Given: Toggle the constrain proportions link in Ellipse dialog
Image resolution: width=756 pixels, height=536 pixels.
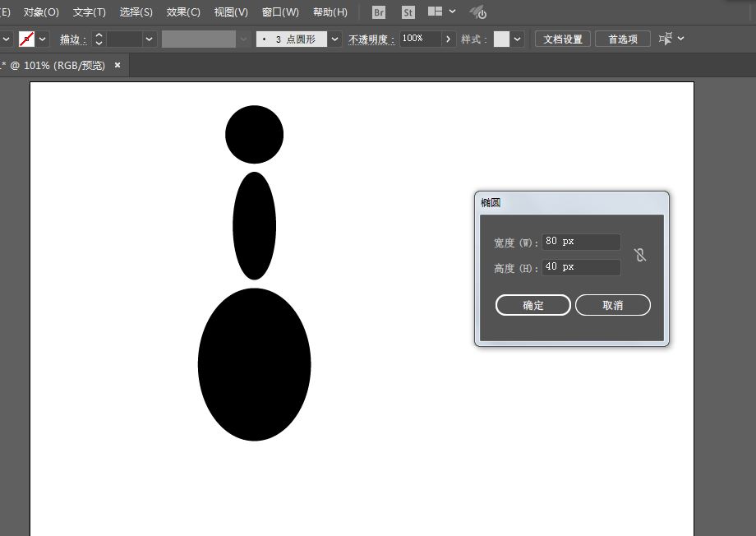Looking at the screenshot, I should pos(640,255).
